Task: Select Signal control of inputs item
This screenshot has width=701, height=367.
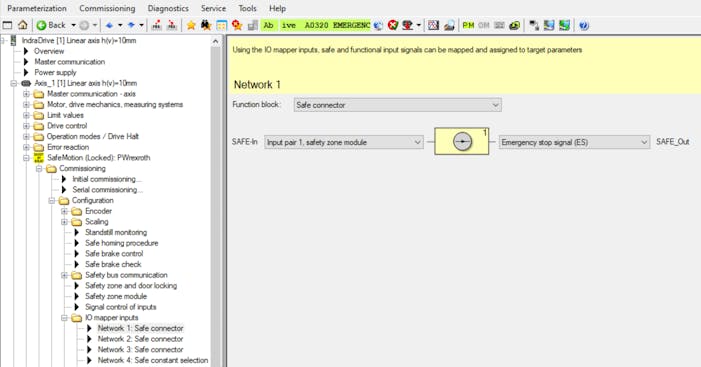Action: coord(121,307)
